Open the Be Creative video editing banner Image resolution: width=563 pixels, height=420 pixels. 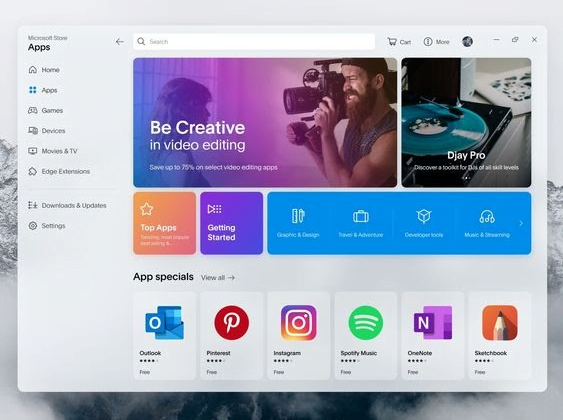pyautogui.click(x=265, y=122)
